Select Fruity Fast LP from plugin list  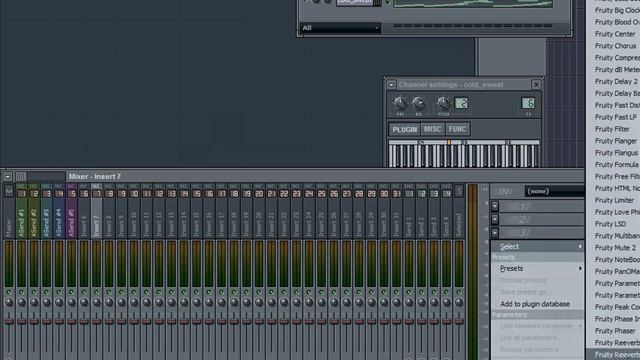pos(616,117)
